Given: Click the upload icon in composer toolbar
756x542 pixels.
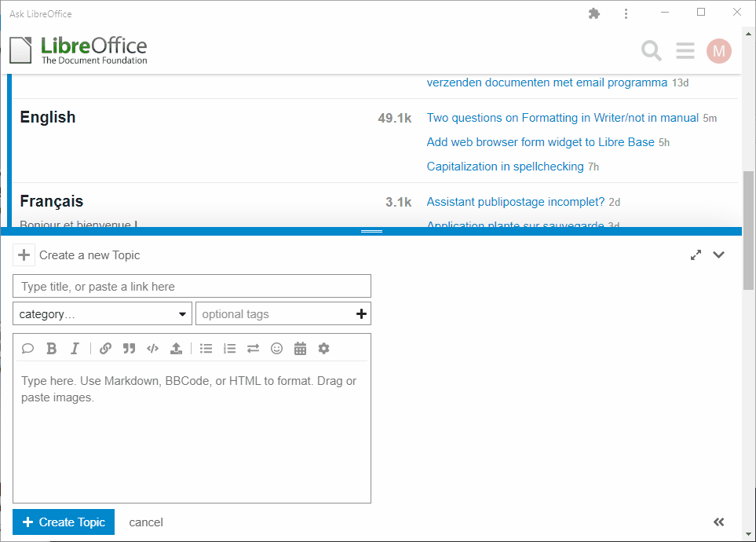Looking at the screenshot, I should point(176,349).
